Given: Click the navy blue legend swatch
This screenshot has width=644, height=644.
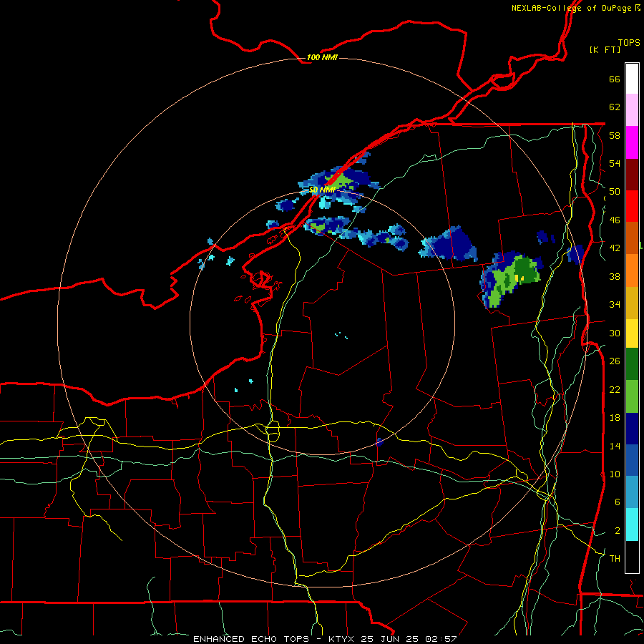Looking at the screenshot, I should pyautogui.click(x=632, y=429).
